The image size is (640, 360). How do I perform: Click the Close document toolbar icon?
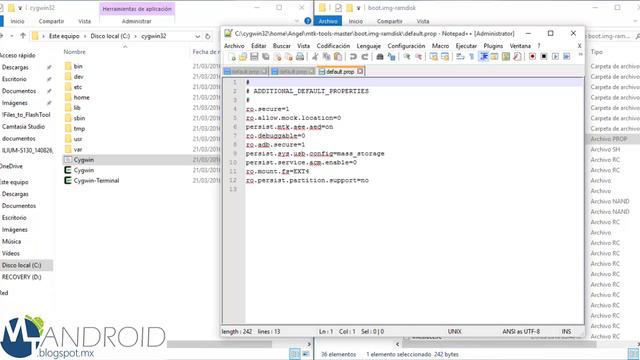[x=278, y=57]
